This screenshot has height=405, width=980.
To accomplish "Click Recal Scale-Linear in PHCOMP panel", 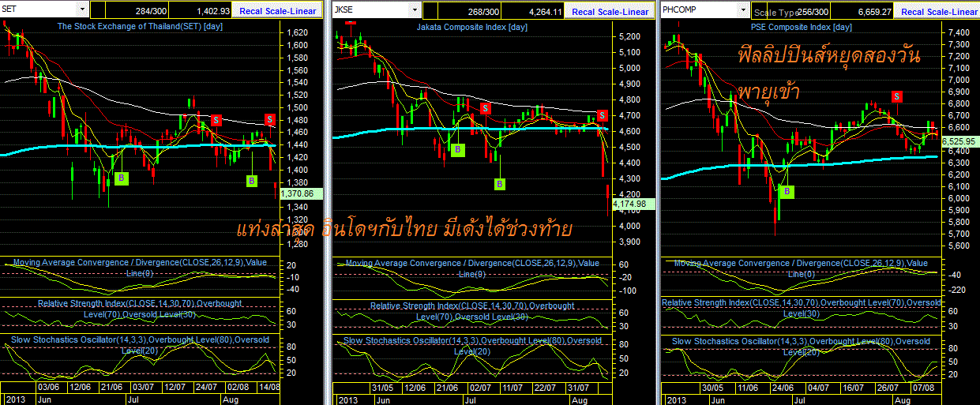I will [x=937, y=11].
